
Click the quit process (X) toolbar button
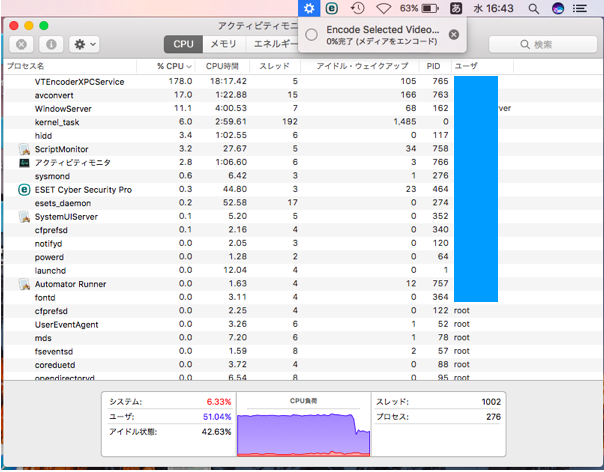[20, 45]
